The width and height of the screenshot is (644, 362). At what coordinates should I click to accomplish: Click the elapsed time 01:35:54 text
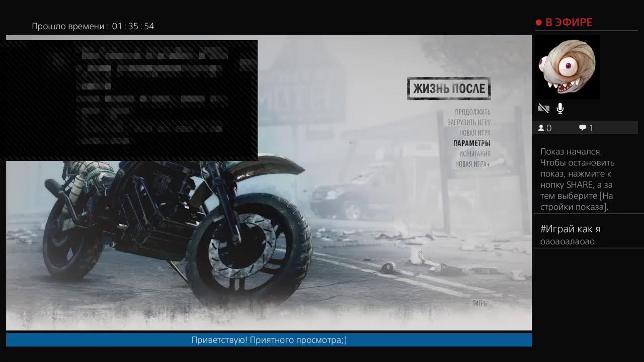pyautogui.click(x=133, y=26)
